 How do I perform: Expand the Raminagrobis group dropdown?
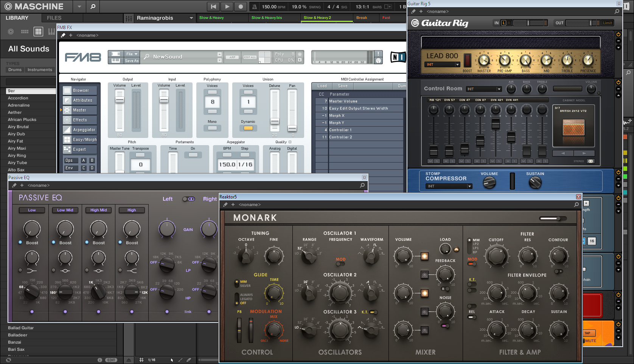click(x=191, y=18)
